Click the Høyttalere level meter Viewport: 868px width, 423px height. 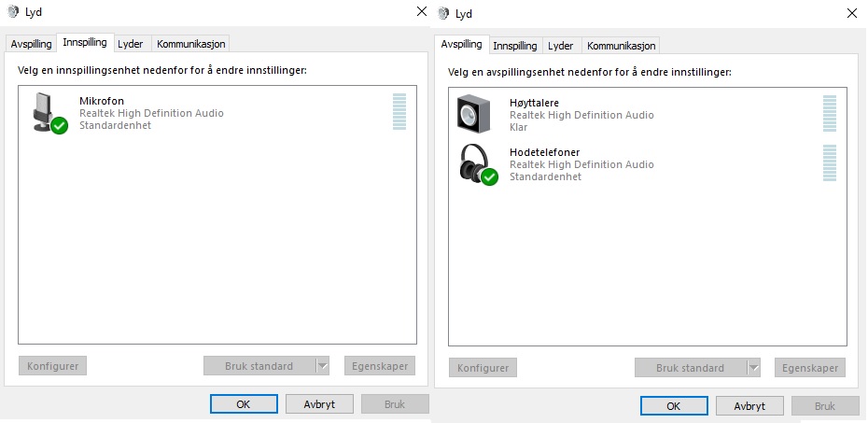pos(829,114)
